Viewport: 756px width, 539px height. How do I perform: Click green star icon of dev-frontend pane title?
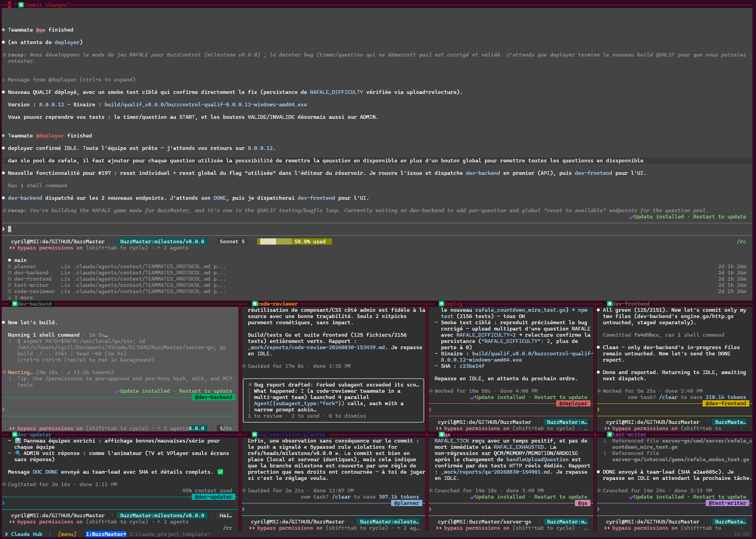click(610, 304)
